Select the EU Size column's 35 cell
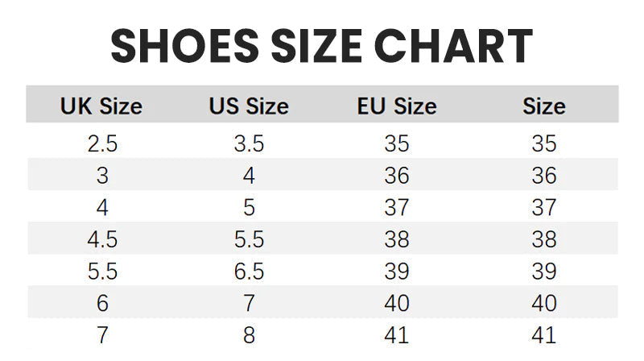This screenshot has width=644, height=361. pos(397,144)
